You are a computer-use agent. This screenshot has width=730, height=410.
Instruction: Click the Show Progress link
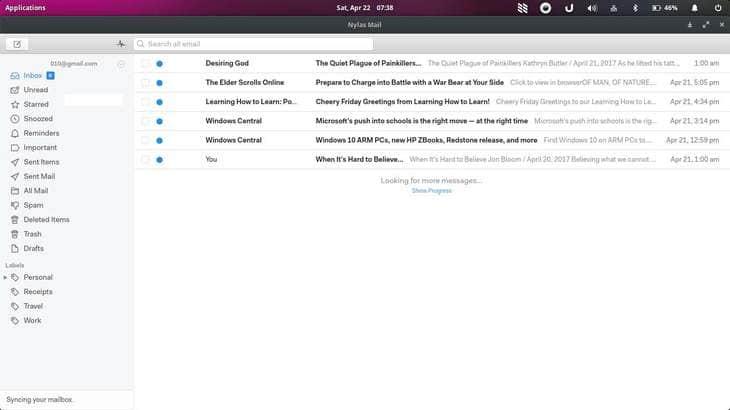431,190
